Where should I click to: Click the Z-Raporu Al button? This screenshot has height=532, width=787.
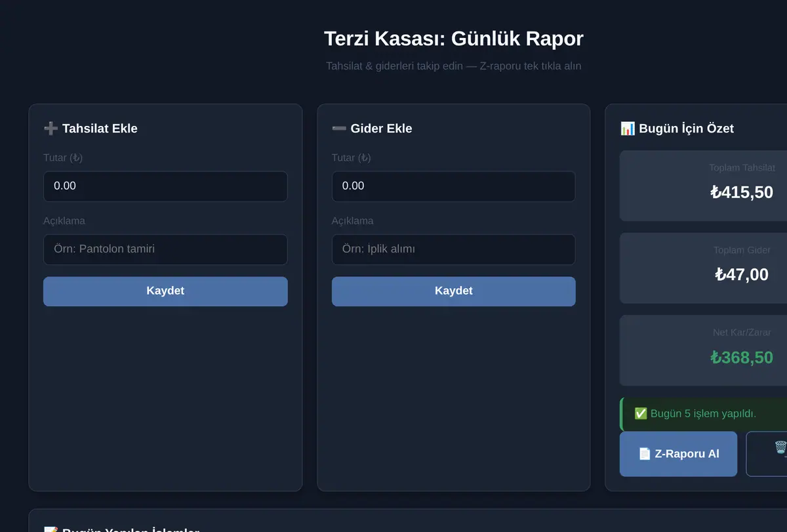678,454
